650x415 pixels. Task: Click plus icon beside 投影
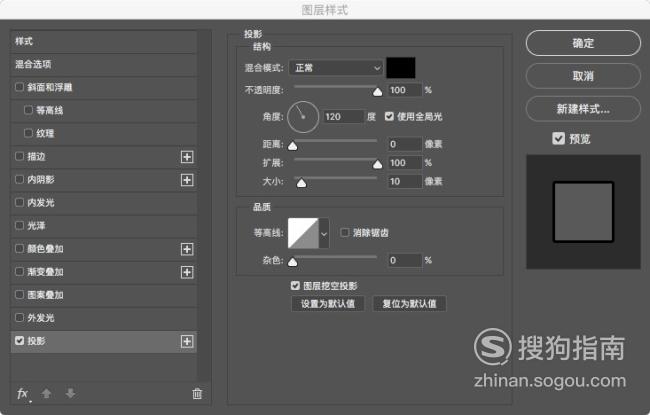pyautogui.click(x=187, y=341)
